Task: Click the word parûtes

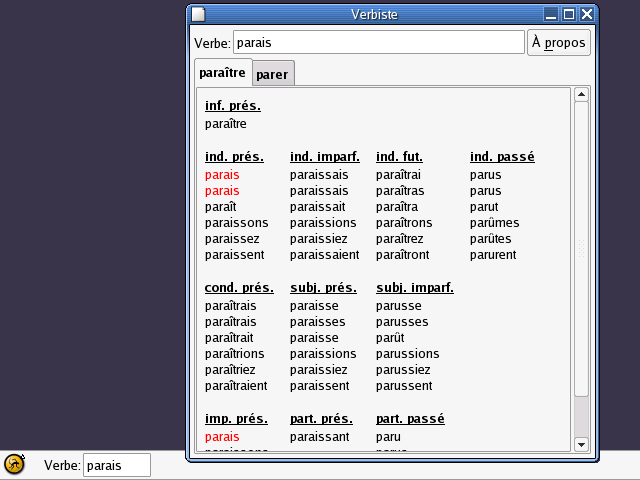Action: coord(490,239)
